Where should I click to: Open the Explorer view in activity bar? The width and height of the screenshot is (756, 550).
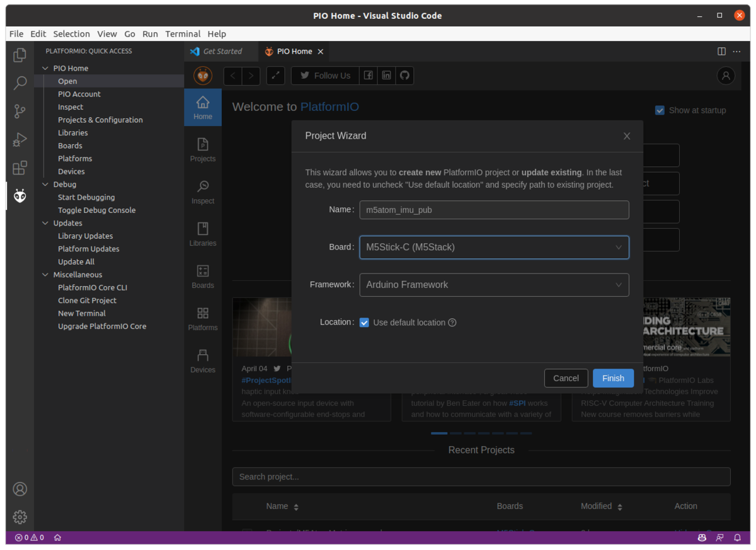[20, 55]
